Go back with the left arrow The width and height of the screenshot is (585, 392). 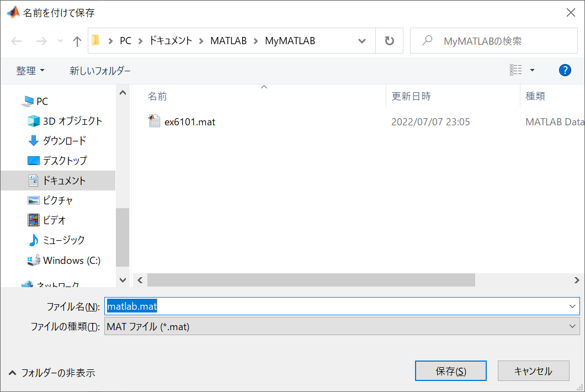(x=17, y=41)
